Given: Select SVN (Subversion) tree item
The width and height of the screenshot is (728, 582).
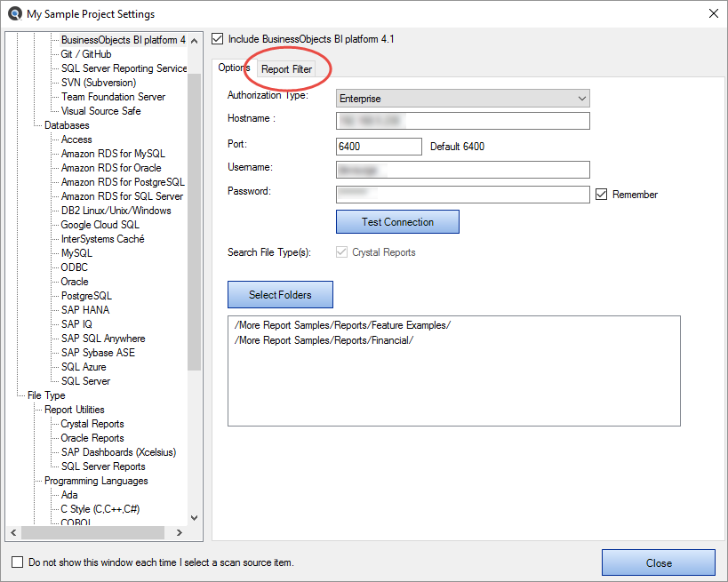Looking at the screenshot, I should (99, 83).
